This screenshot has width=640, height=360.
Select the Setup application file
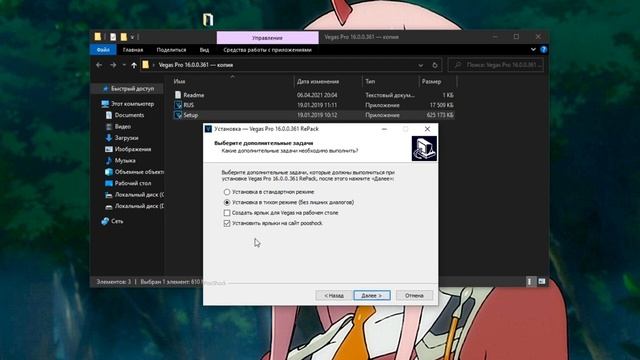(313, 115)
